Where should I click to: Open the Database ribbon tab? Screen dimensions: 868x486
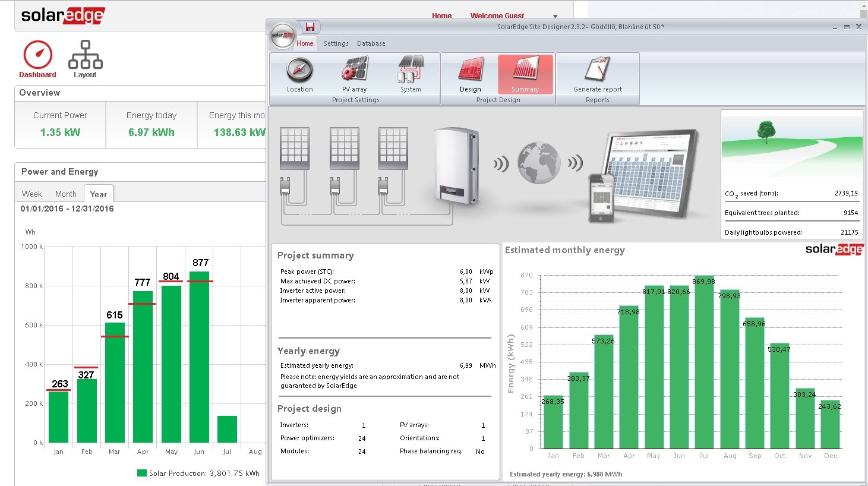tap(371, 43)
